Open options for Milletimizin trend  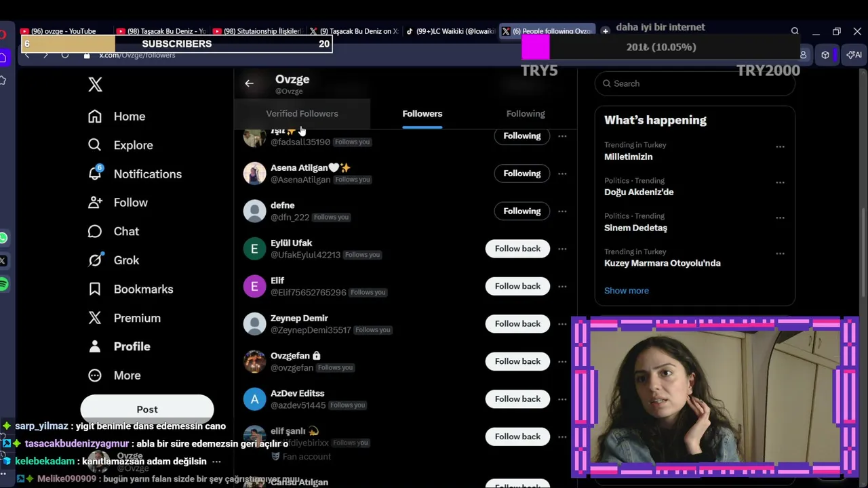coord(780,146)
